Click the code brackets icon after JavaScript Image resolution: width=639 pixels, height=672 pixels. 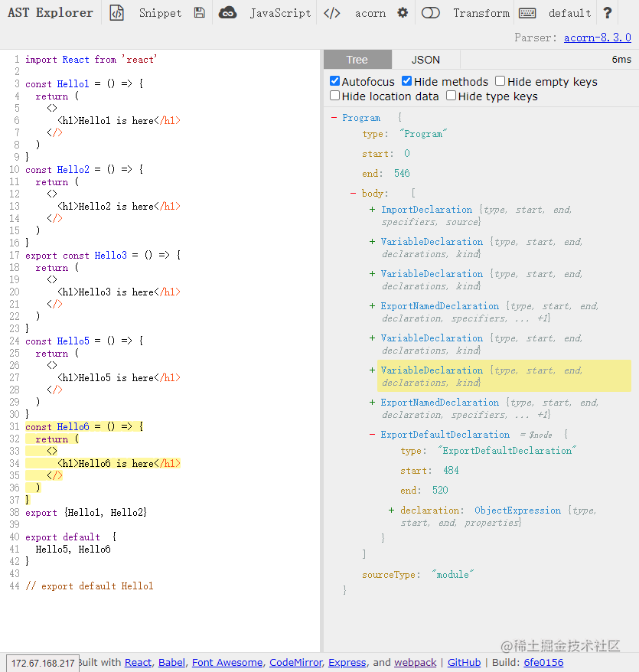tap(332, 12)
